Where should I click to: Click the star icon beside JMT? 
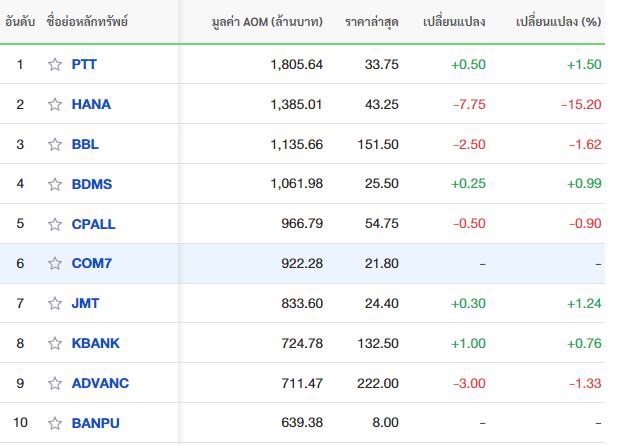pos(55,303)
